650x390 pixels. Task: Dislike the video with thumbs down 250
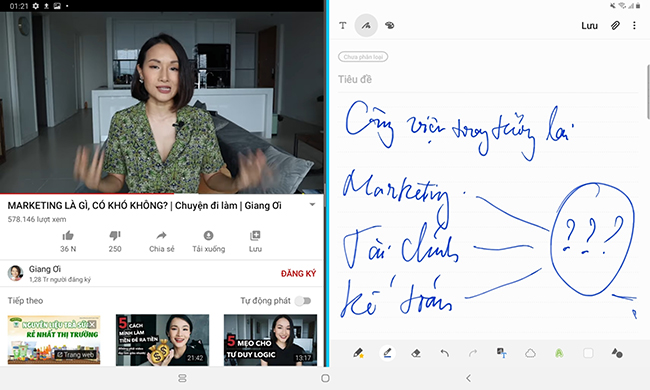click(x=115, y=242)
